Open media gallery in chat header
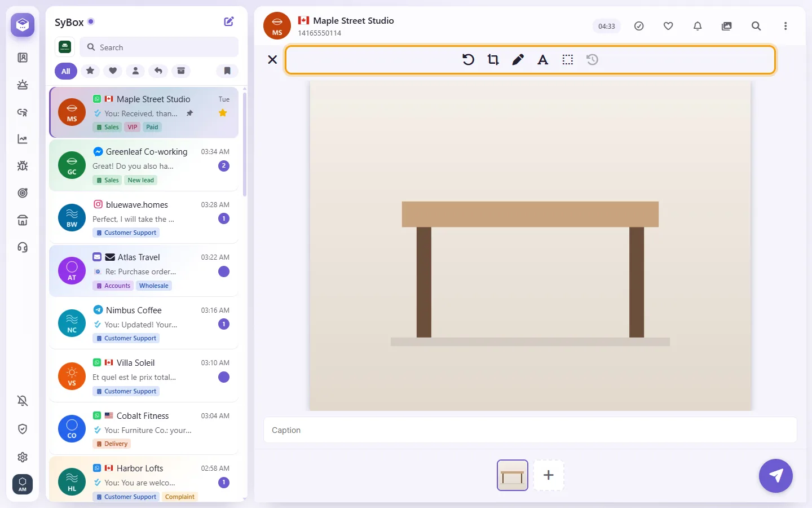The height and width of the screenshot is (508, 812). (727, 26)
